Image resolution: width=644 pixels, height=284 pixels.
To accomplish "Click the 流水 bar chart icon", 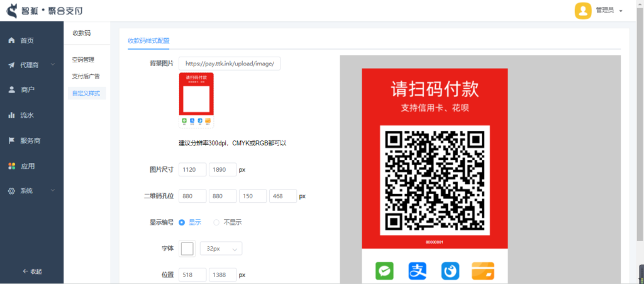I will click(x=11, y=115).
